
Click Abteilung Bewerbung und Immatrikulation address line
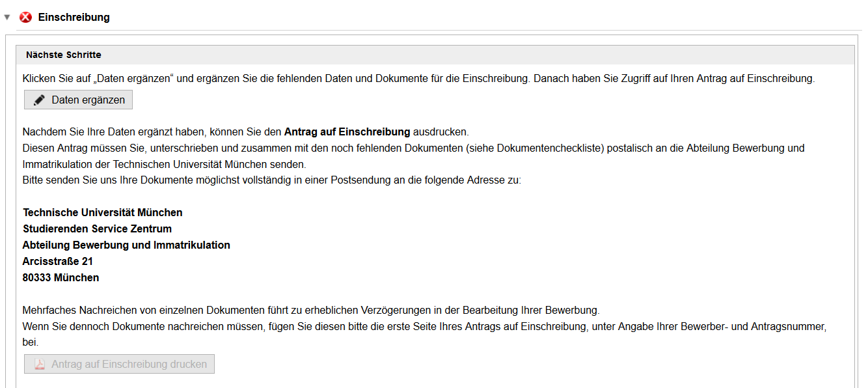(x=126, y=245)
